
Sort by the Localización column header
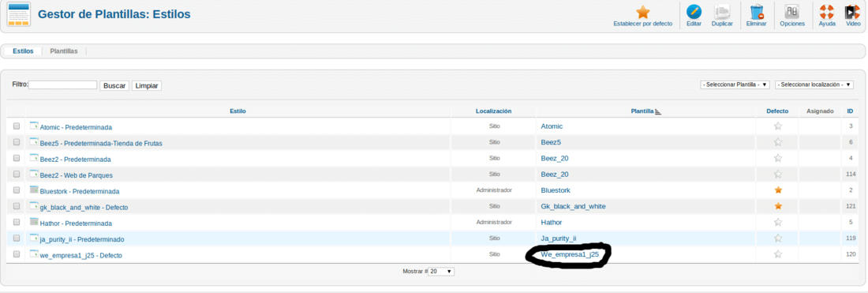coord(493,111)
